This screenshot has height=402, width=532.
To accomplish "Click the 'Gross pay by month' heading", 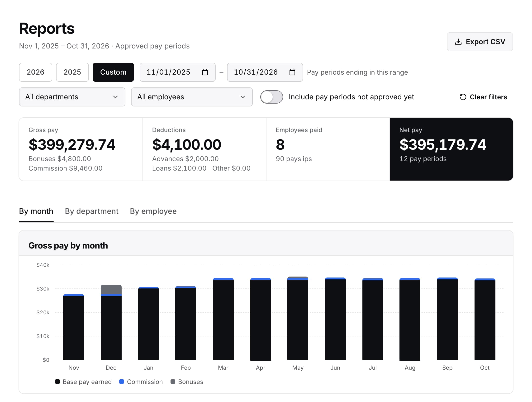I will coord(68,246).
